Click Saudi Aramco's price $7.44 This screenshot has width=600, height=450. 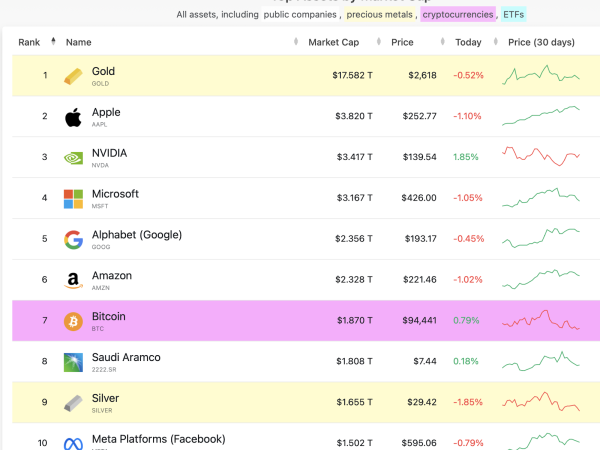point(425,362)
